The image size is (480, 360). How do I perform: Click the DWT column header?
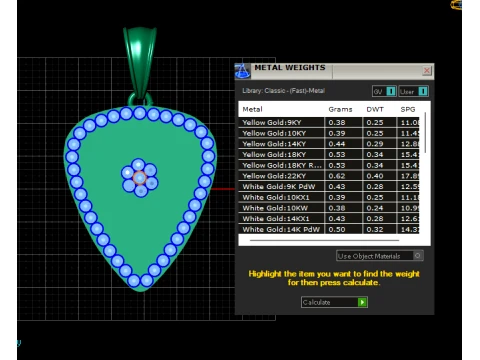coord(375,109)
